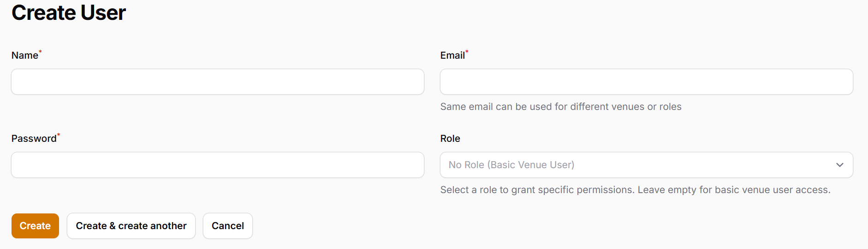Click the Name input field
The height and width of the screenshot is (249, 868).
coord(217,82)
